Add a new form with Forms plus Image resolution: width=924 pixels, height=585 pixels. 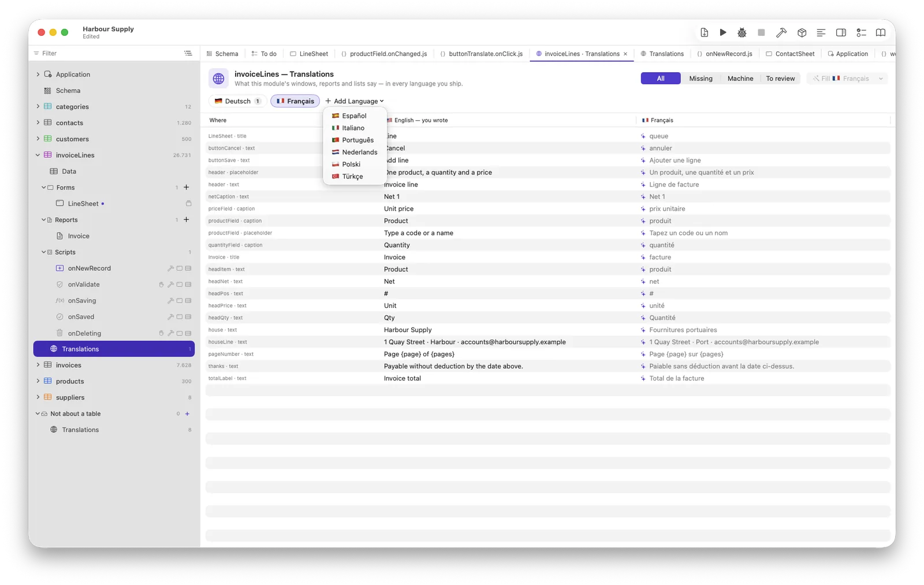[x=186, y=187]
